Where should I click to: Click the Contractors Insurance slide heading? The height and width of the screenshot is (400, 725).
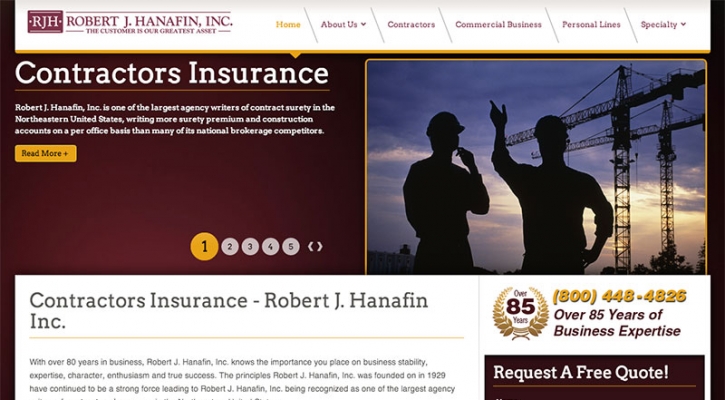[x=172, y=74]
